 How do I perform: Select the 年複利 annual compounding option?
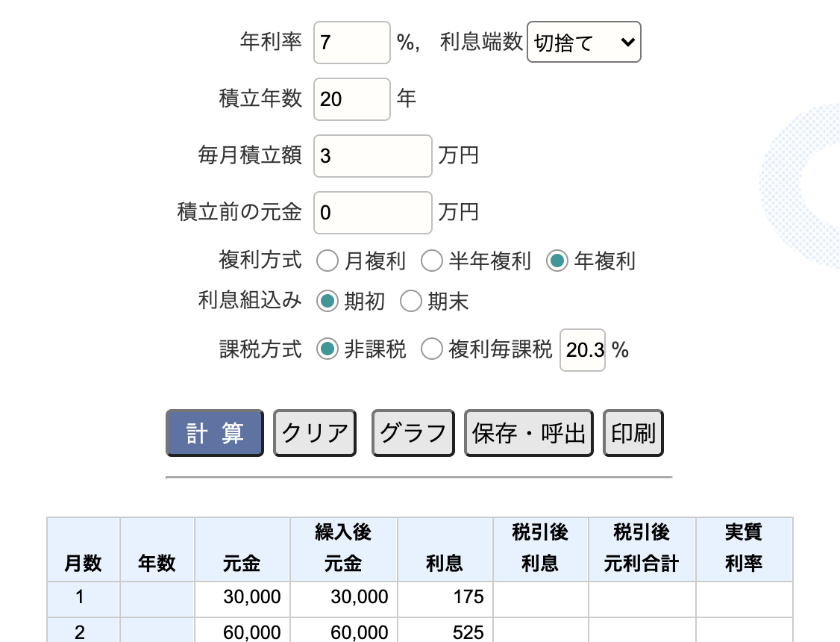tap(557, 261)
